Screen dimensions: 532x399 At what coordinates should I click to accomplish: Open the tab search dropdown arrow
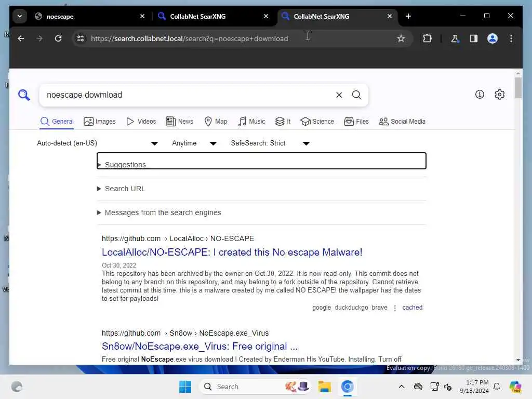click(20, 16)
